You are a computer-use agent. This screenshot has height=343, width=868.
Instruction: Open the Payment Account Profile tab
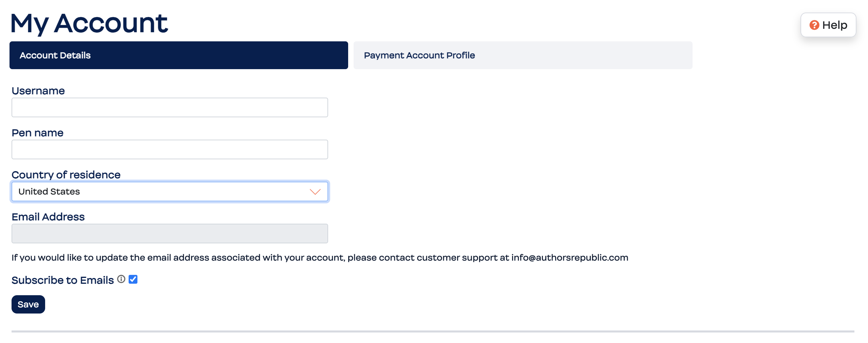(523, 55)
